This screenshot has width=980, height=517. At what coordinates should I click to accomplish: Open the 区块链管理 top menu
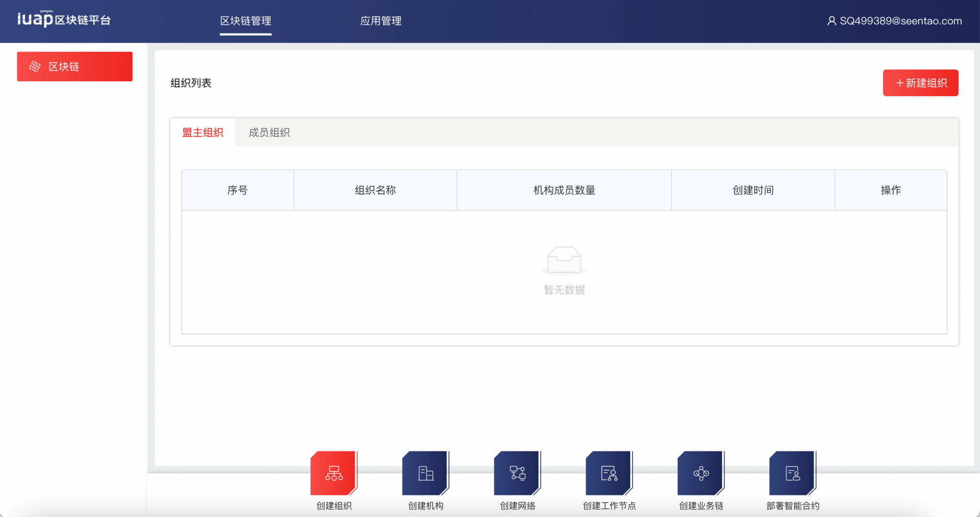pos(245,21)
